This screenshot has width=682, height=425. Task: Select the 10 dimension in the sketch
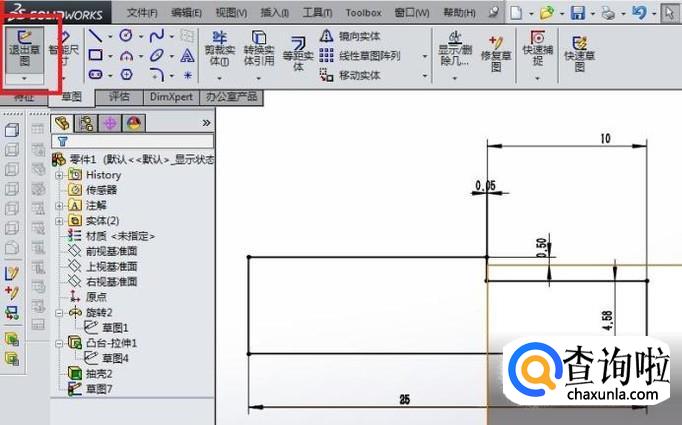click(x=605, y=139)
